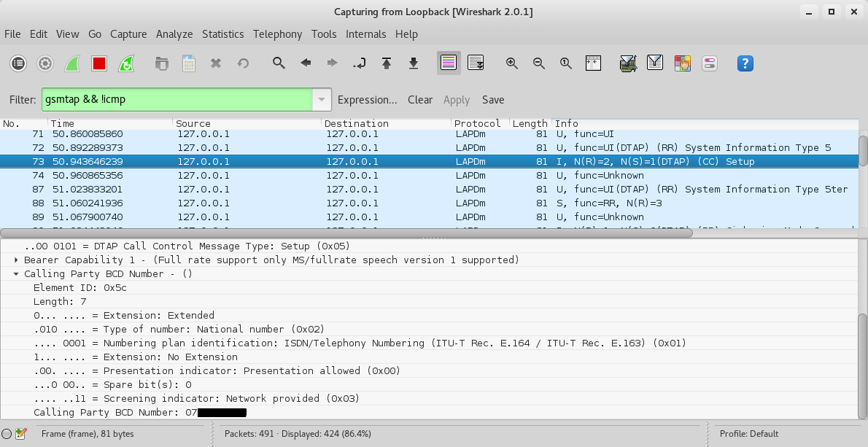
Task: Open the display filters dialog icon
Action: [655, 63]
